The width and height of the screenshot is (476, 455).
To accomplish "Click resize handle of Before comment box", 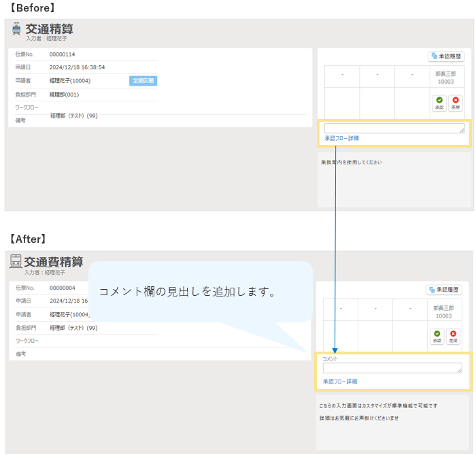I will pos(463,131).
